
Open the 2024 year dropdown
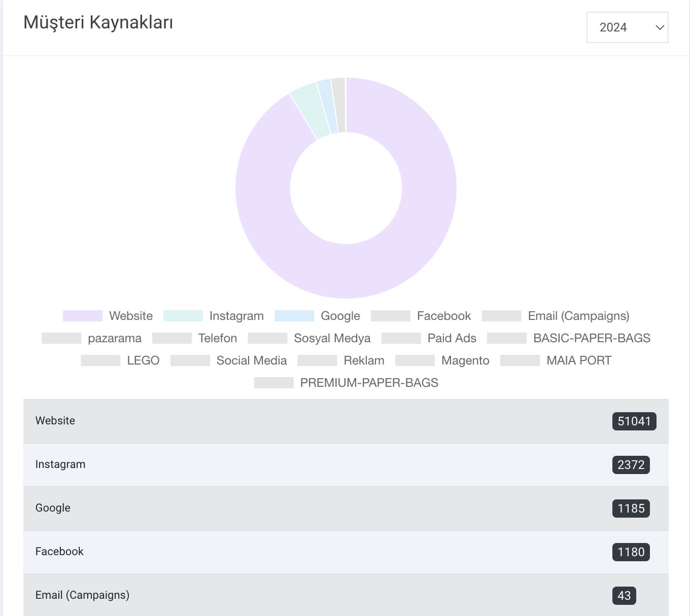click(x=627, y=27)
